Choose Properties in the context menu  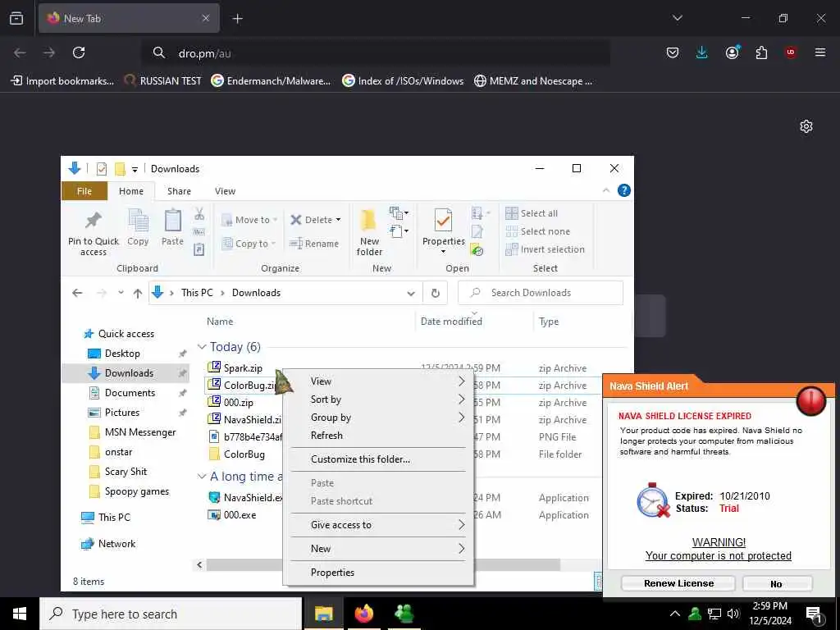[x=378, y=573]
